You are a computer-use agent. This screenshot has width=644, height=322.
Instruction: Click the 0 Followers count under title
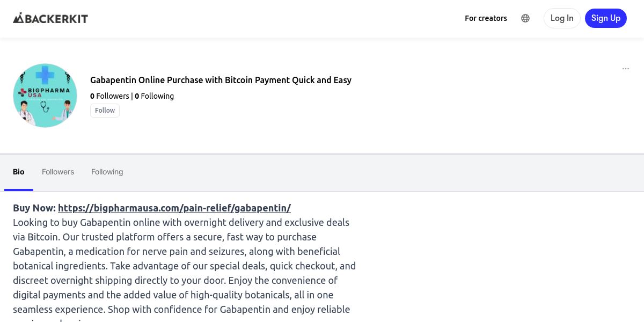click(x=109, y=96)
